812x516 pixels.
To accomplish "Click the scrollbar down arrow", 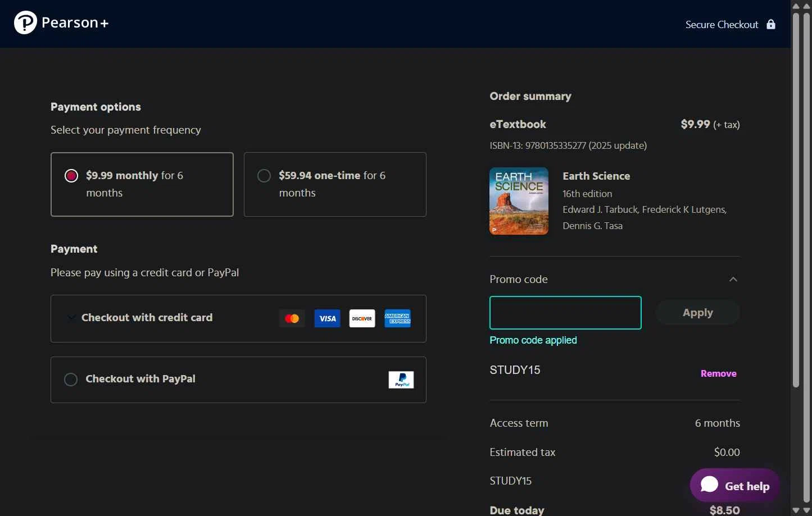I will (796, 510).
